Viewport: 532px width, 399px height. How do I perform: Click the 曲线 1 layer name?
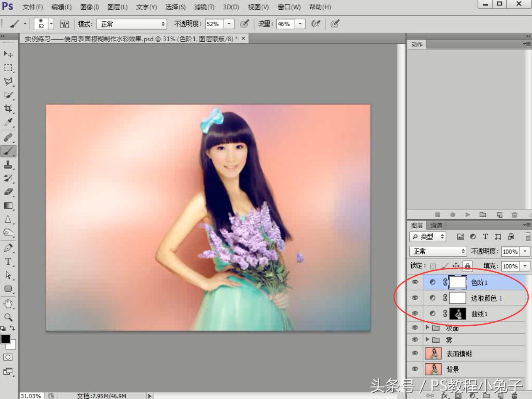(x=479, y=314)
